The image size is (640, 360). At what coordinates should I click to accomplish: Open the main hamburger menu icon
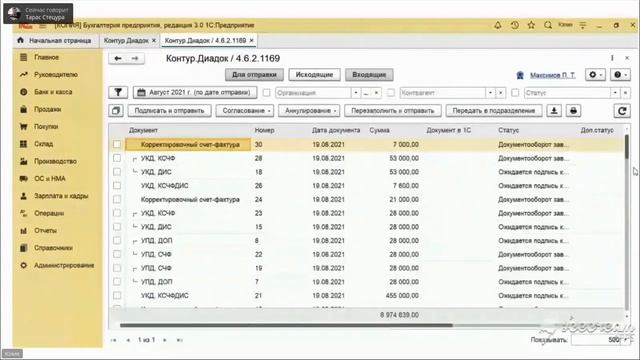(x=42, y=25)
